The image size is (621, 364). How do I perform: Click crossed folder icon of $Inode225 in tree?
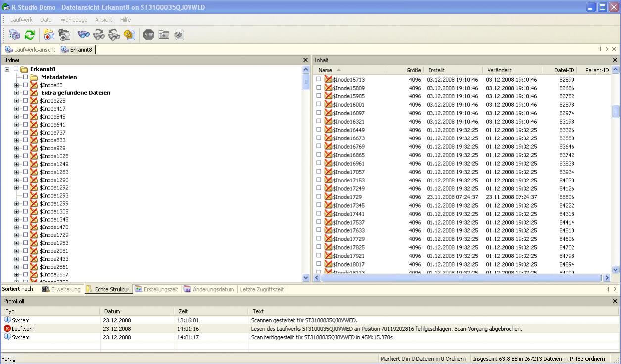pos(34,101)
